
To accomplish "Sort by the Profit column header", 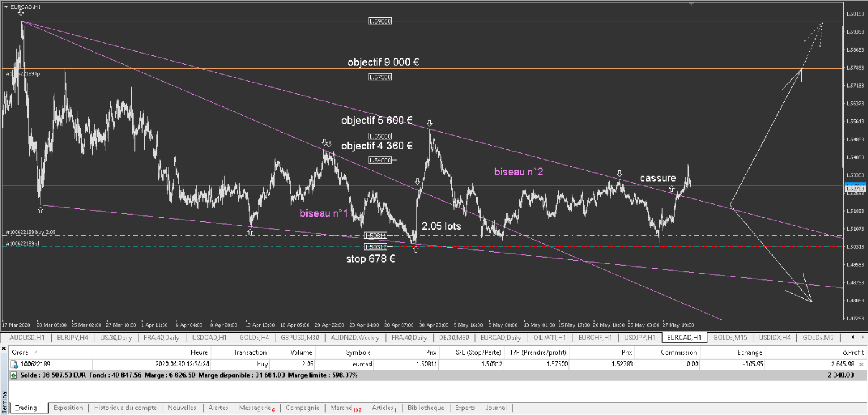I will (817, 353).
